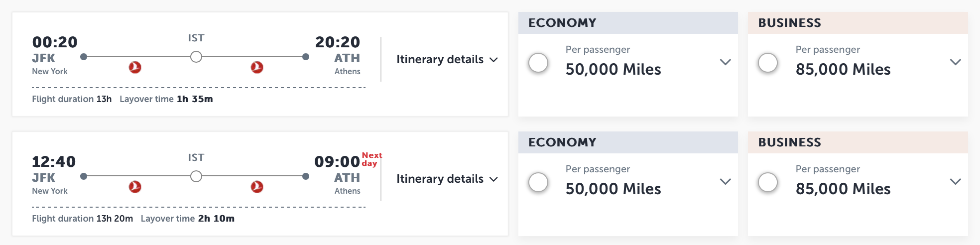Click IST layover circle on the 00:20 flight
980x245 pixels.
click(196, 57)
